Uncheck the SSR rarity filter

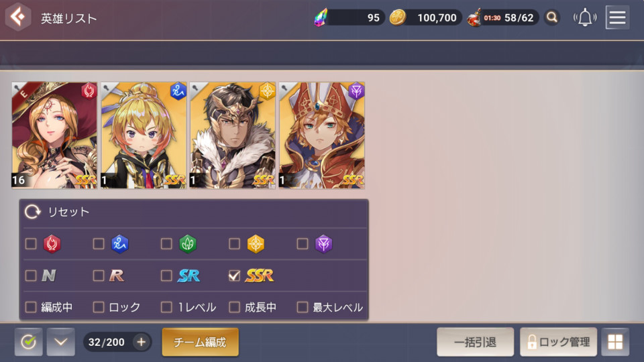click(x=234, y=276)
